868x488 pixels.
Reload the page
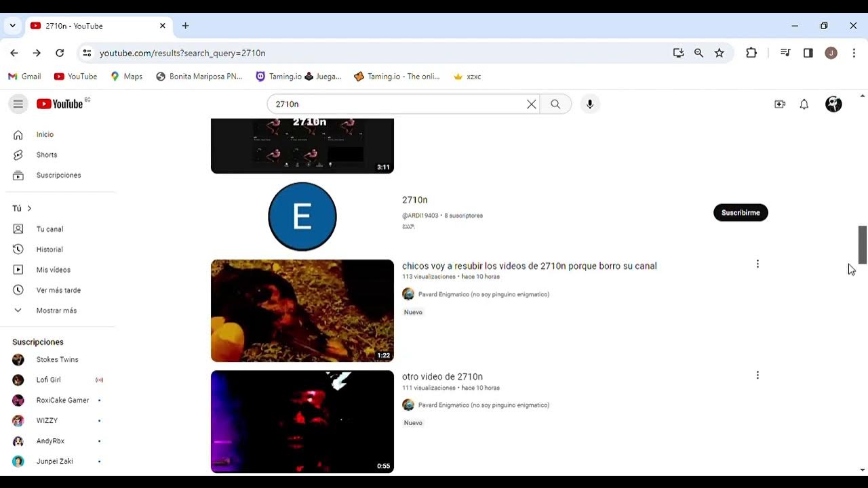60,53
